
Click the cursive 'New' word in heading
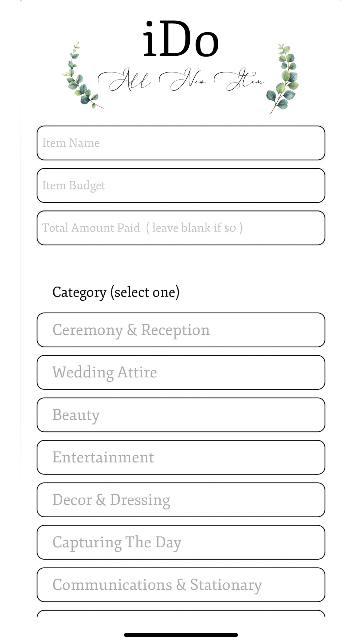tap(184, 79)
